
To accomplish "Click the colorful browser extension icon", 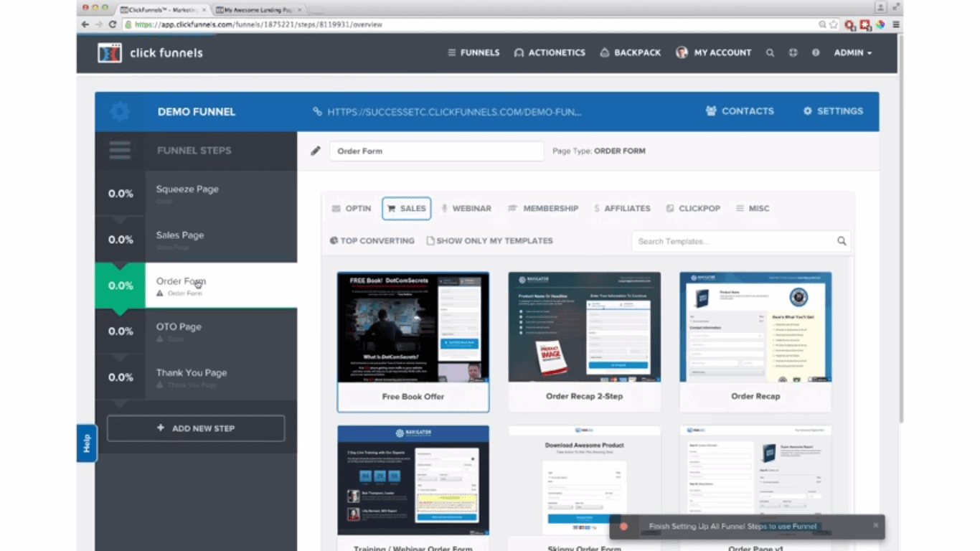I will point(880,24).
